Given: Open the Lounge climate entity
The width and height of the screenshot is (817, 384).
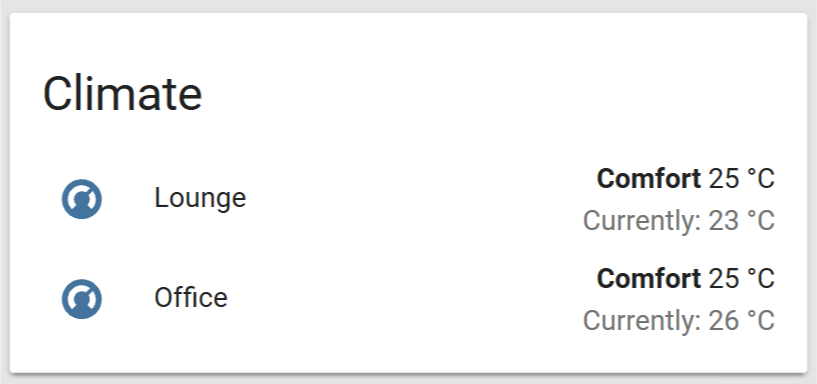Looking at the screenshot, I should (x=200, y=198).
